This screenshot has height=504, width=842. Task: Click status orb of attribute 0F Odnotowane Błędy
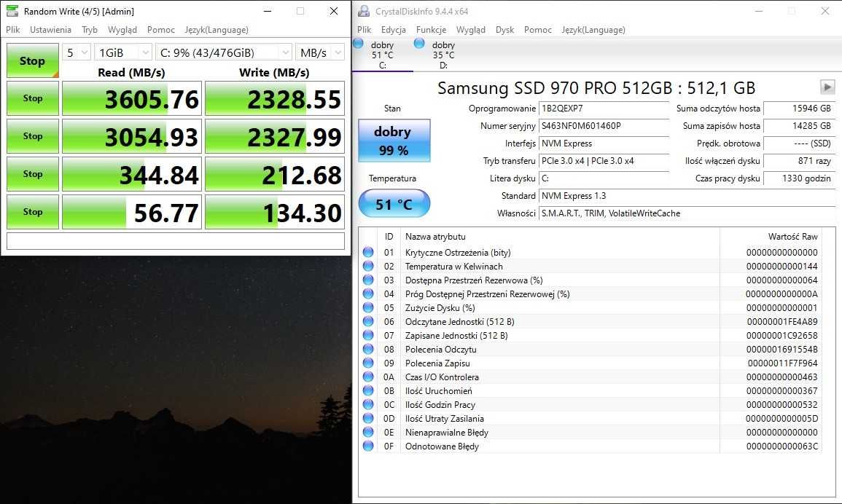pyautogui.click(x=368, y=446)
